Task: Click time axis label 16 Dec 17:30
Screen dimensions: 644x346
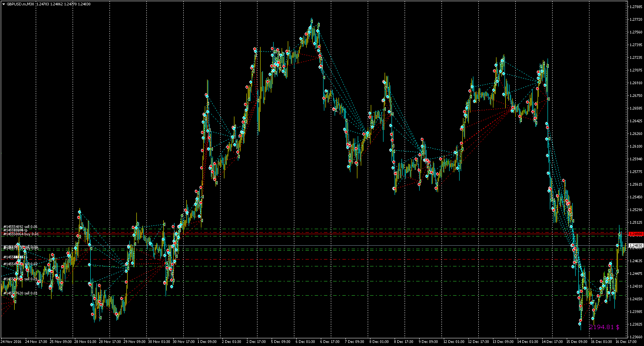Action: pyautogui.click(x=627, y=342)
